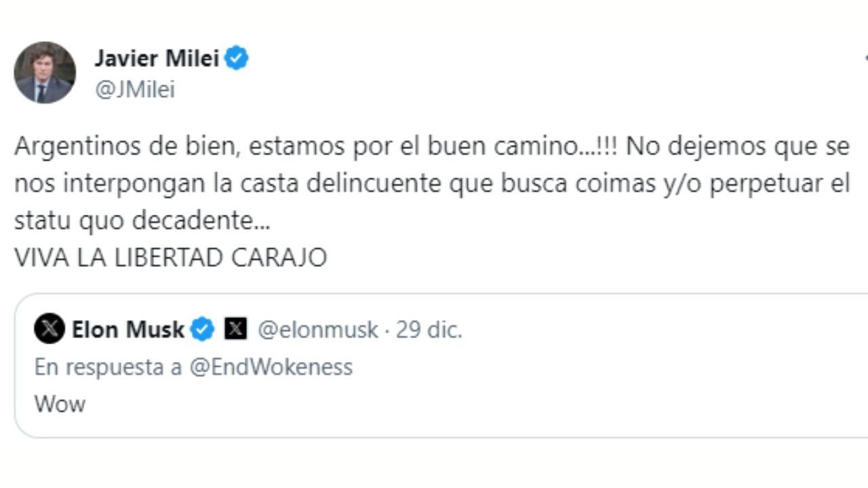Click Javier Milei's blue verified checkmark

[x=237, y=58]
